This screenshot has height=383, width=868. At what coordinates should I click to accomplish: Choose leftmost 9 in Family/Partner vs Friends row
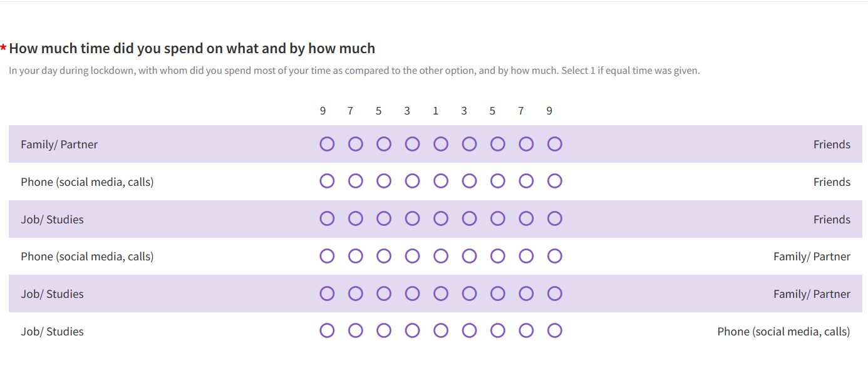327,145
